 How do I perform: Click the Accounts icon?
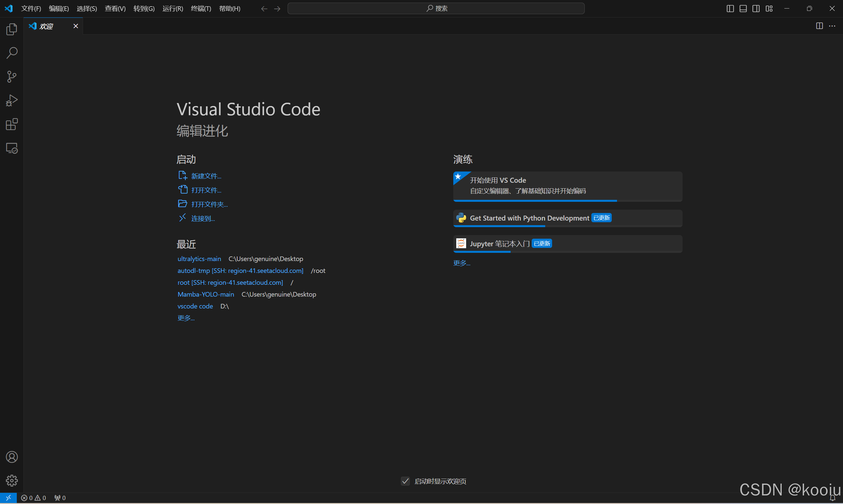point(12,457)
